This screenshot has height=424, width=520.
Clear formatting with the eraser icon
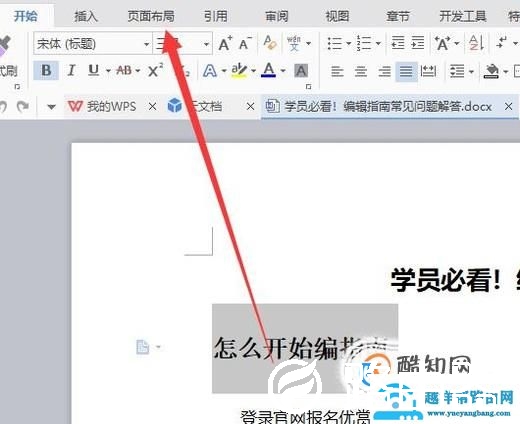click(270, 43)
